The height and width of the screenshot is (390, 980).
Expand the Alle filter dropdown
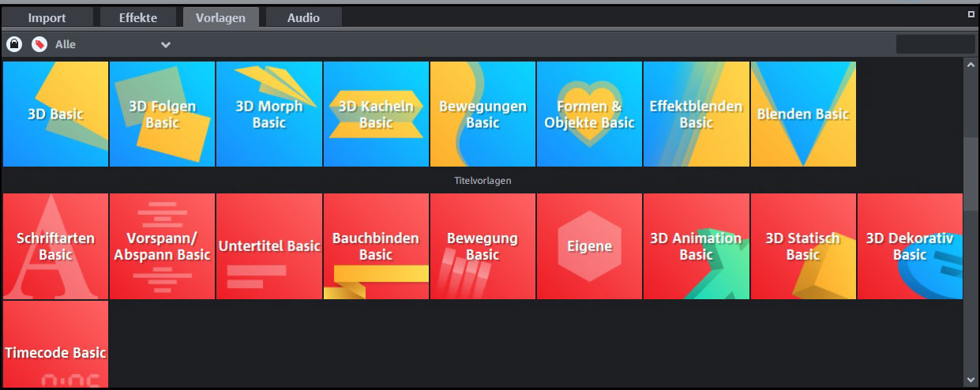click(113, 45)
